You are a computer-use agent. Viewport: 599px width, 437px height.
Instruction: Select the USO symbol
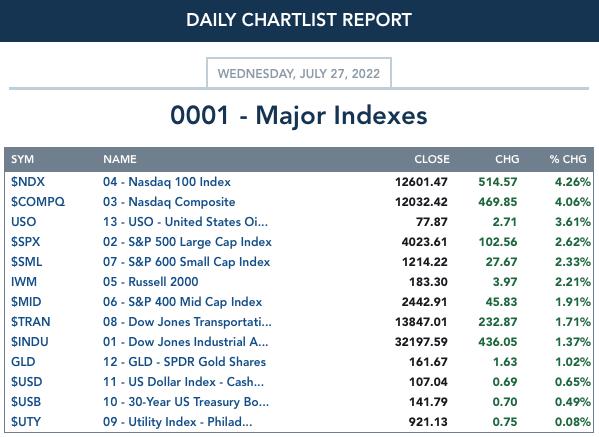[24, 222]
